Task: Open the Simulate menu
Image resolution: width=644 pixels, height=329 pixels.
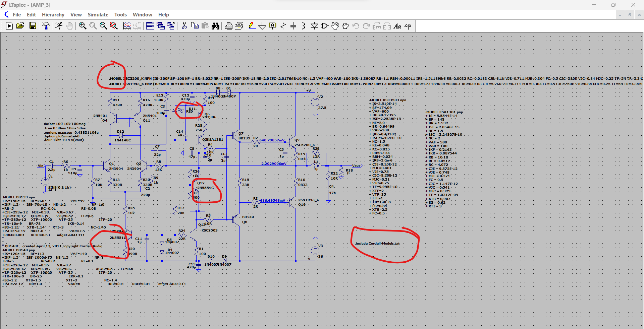Action: point(98,14)
